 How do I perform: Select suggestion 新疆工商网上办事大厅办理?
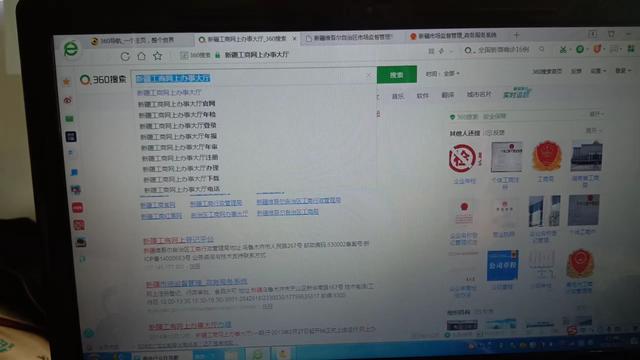[x=181, y=168]
